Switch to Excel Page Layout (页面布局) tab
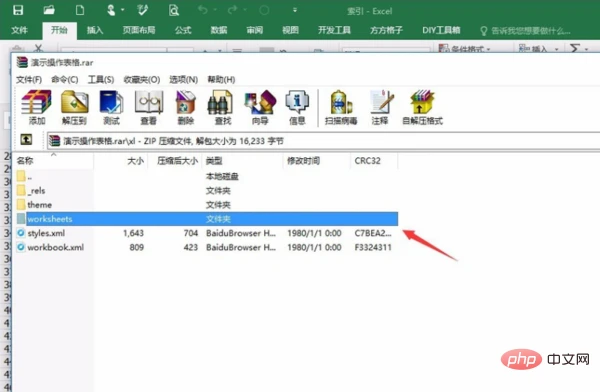Image resolution: width=600 pixels, height=392 pixels. 139,30
